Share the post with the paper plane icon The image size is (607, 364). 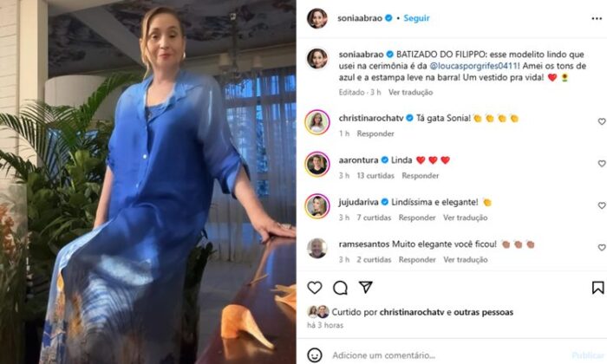click(x=365, y=287)
